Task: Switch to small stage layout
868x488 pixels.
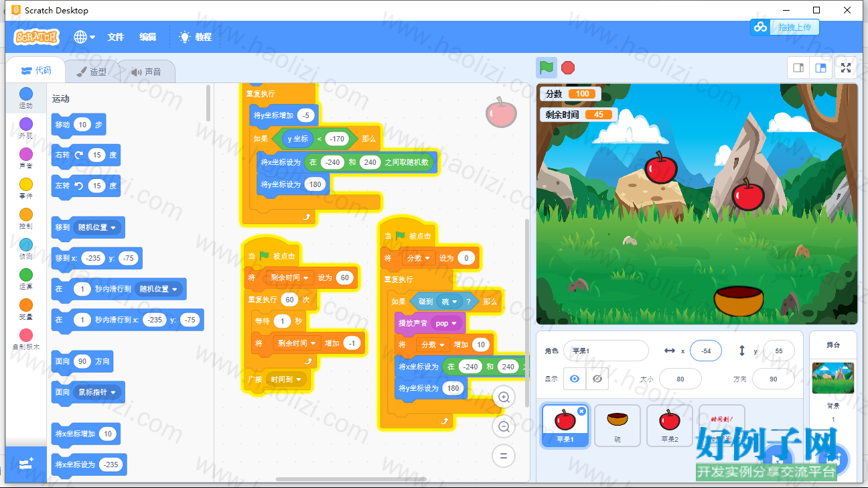Action: tap(798, 68)
